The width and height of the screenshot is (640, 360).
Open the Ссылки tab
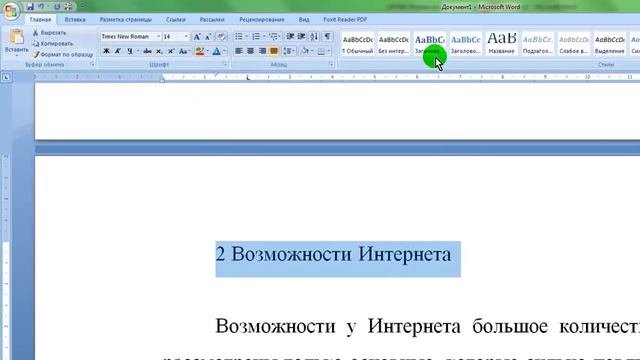point(176,20)
